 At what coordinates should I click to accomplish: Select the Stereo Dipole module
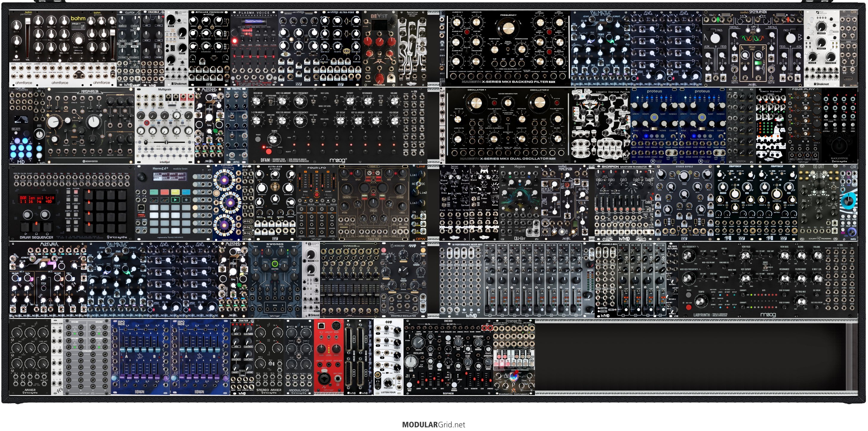(684, 203)
